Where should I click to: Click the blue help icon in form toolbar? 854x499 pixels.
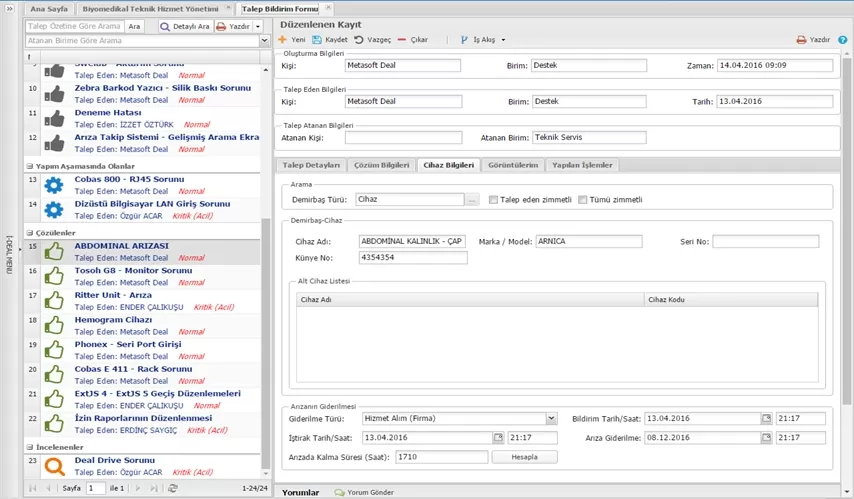843,40
